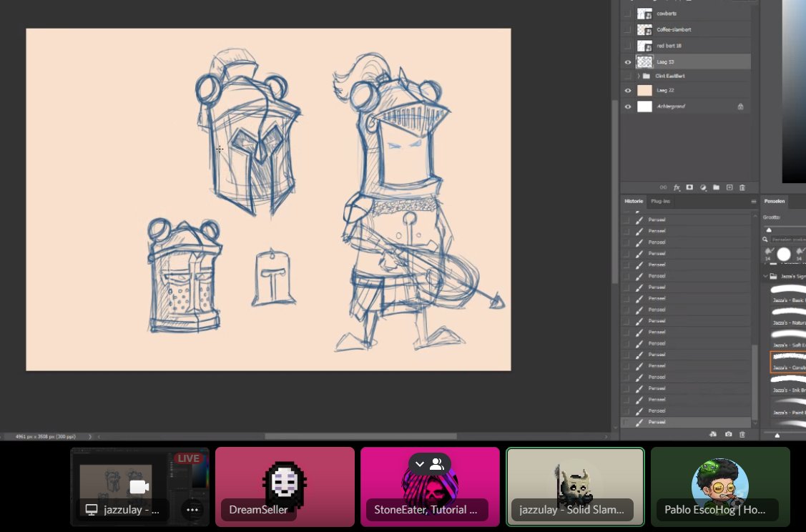Hide the Achtergrond layer
This screenshot has height=532, width=806.
[627, 107]
